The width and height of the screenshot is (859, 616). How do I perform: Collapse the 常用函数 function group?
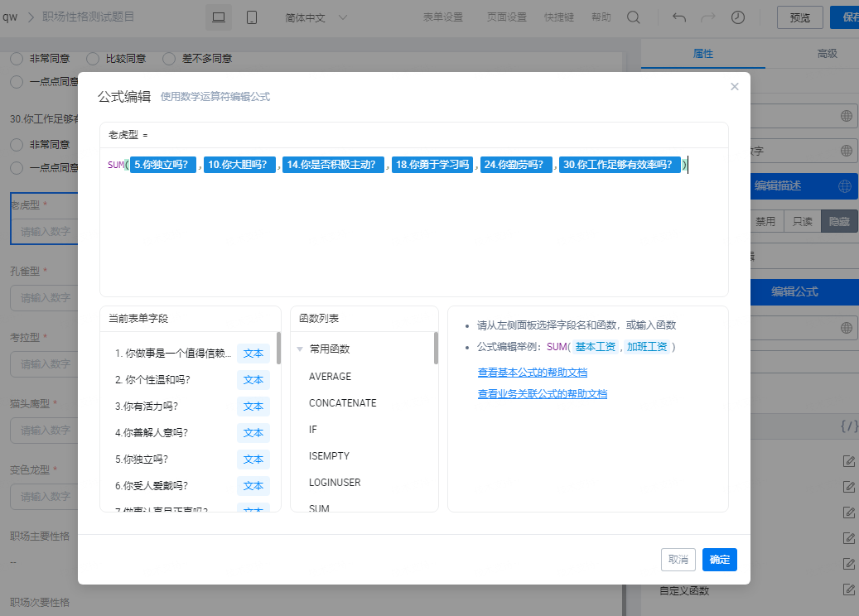pos(300,349)
